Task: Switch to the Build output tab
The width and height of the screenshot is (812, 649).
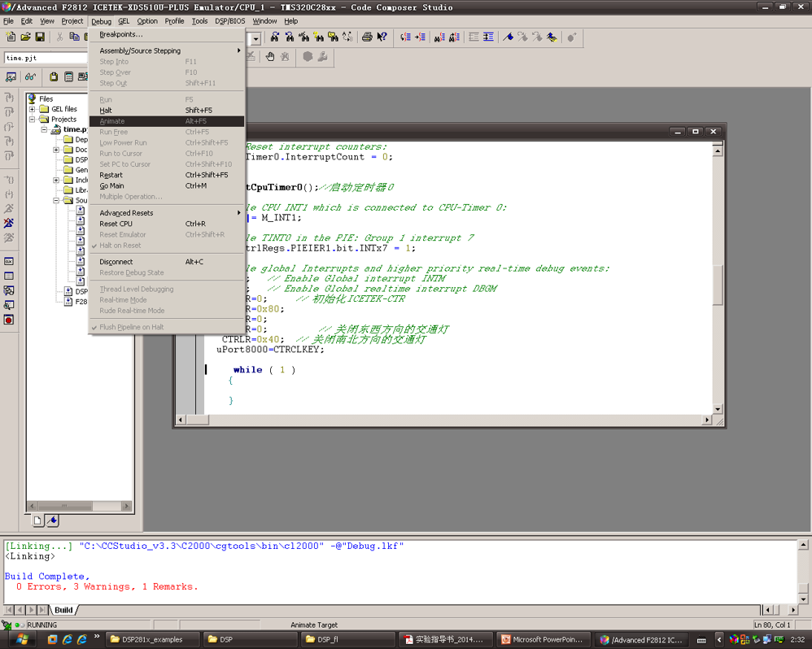Action: click(63, 610)
